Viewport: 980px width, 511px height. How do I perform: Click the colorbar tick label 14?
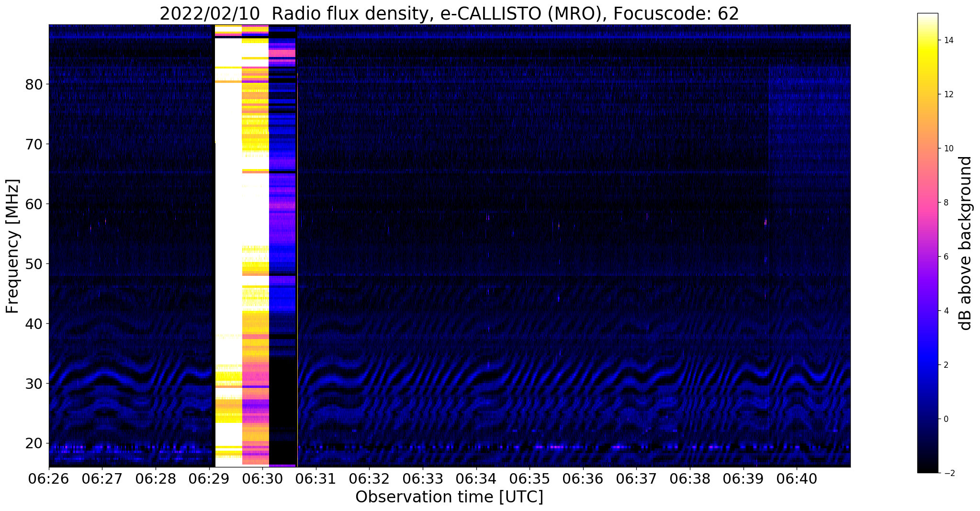(948, 41)
